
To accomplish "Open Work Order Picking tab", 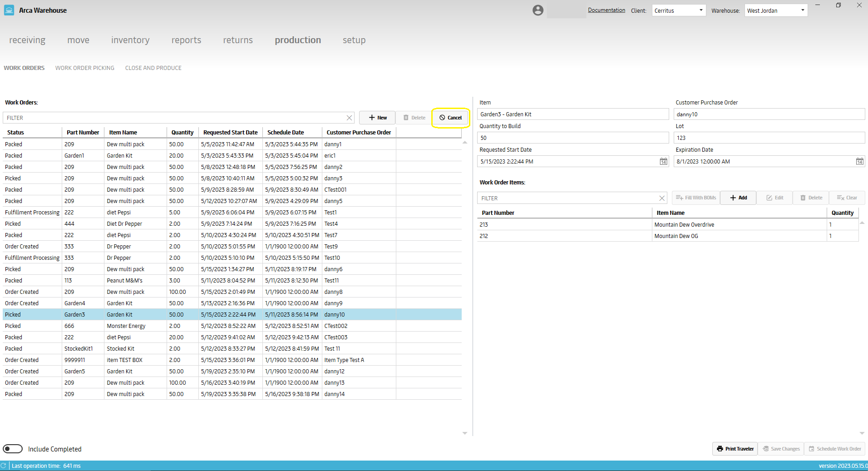I will (x=85, y=68).
